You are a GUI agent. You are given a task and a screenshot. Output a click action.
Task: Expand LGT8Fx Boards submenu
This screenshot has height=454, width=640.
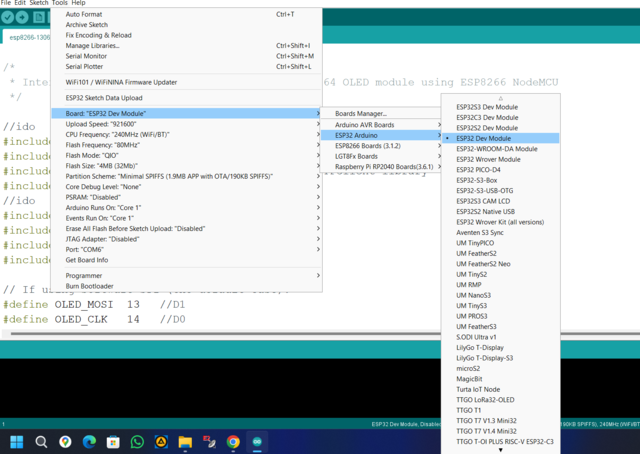[x=381, y=156]
